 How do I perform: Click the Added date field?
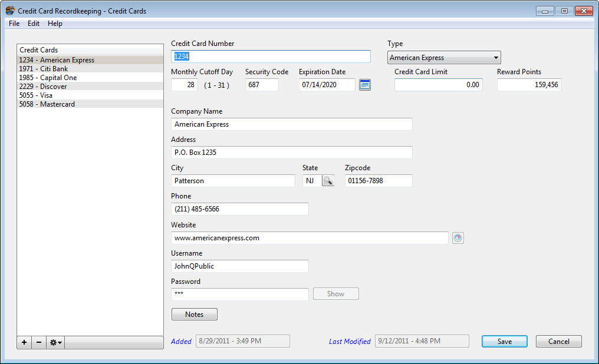[x=243, y=341]
